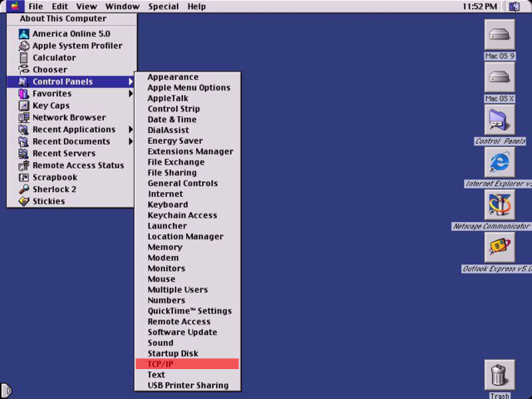Image resolution: width=532 pixels, height=399 pixels.
Task: Click the Recent Servers icon
Action: pos(24,153)
